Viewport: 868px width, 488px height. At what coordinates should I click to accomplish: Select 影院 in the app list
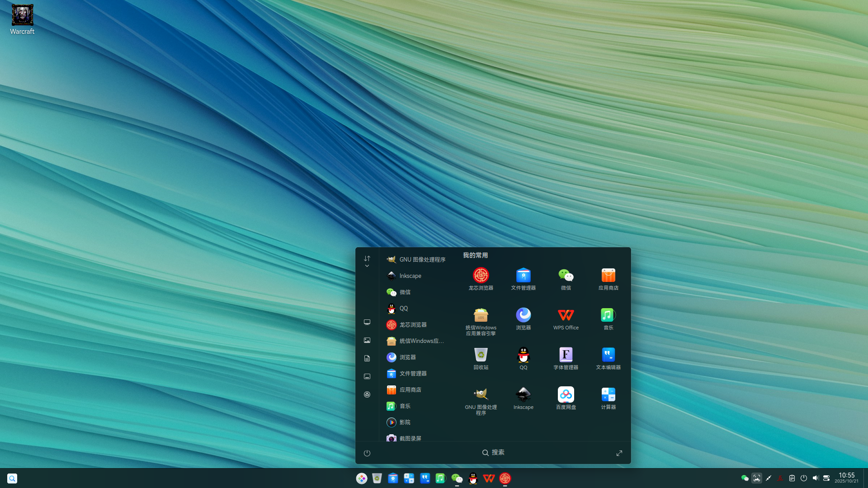[416, 422]
